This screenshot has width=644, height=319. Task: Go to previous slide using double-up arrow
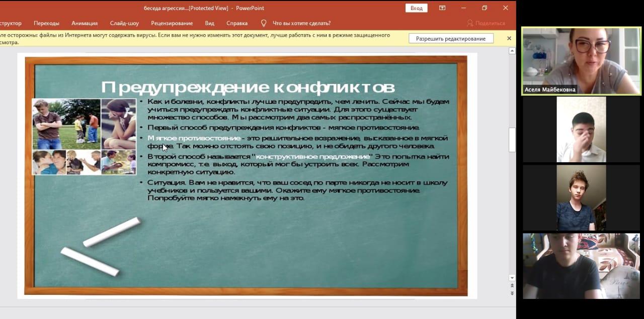pos(512,286)
